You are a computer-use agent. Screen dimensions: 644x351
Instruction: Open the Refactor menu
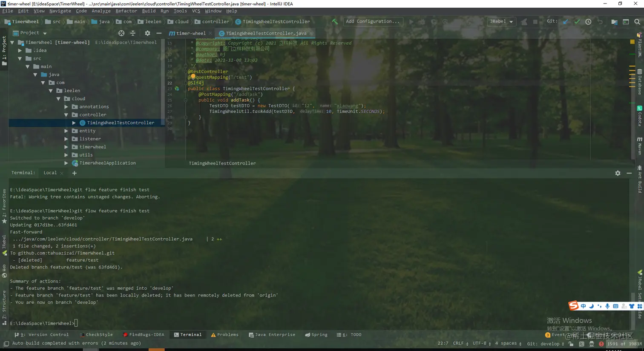126,11
